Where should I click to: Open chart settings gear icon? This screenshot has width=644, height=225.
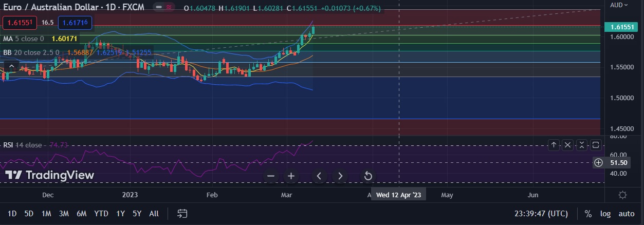[622, 195]
